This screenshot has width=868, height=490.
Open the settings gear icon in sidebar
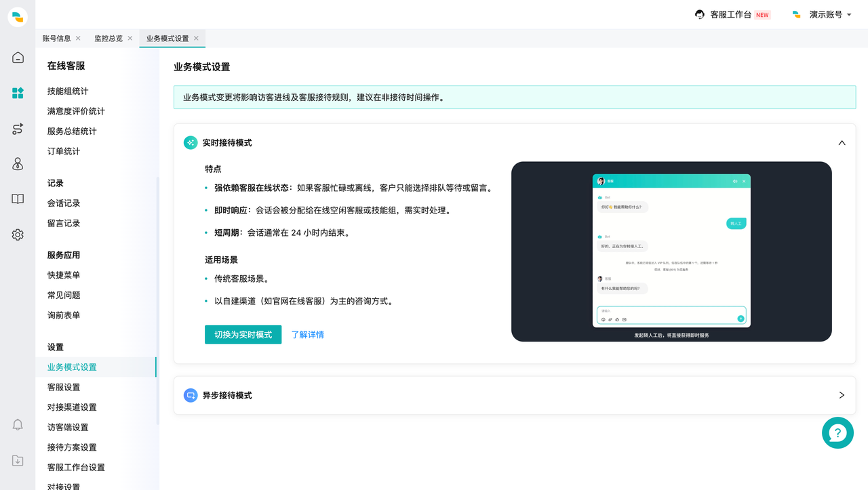[17, 234]
